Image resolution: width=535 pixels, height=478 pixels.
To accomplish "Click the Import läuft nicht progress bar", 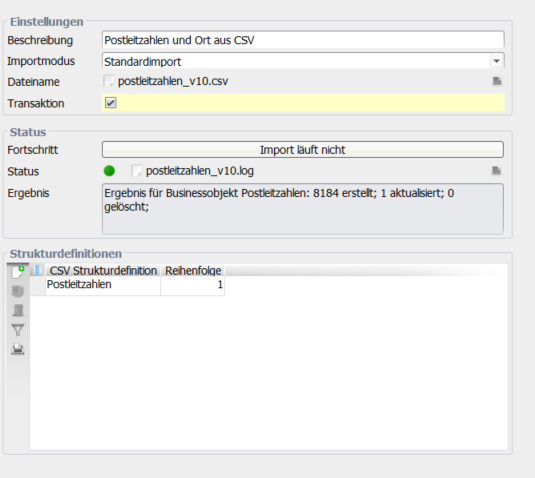I will click(303, 149).
